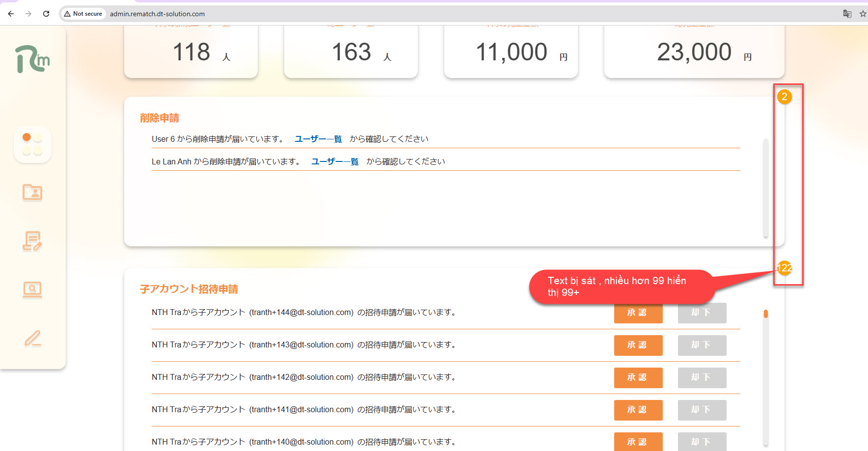This screenshot has height=451, width=868.
Task: Click the Rematch logo in the sidebar
Action: tap(32, 59)
